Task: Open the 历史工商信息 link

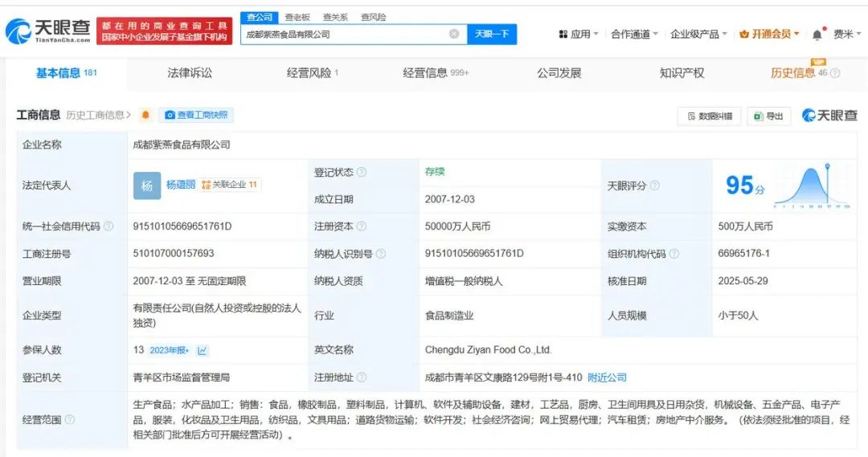Action: point(98,115)
